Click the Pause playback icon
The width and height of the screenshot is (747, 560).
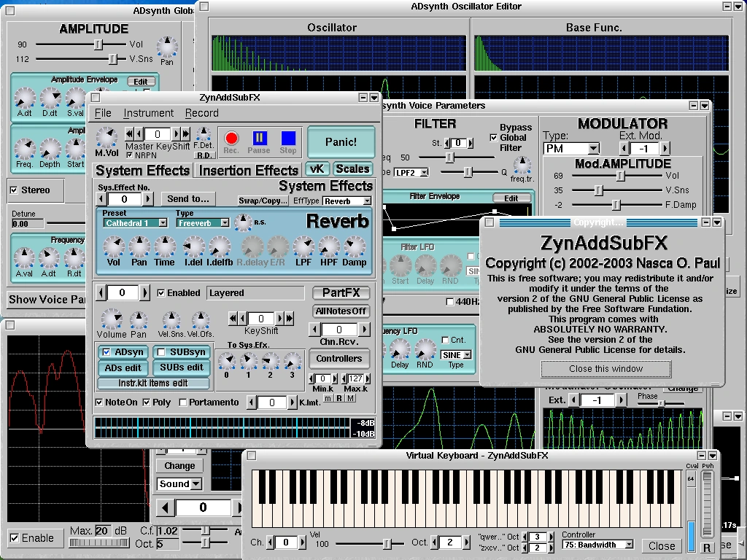click(260, 138)
